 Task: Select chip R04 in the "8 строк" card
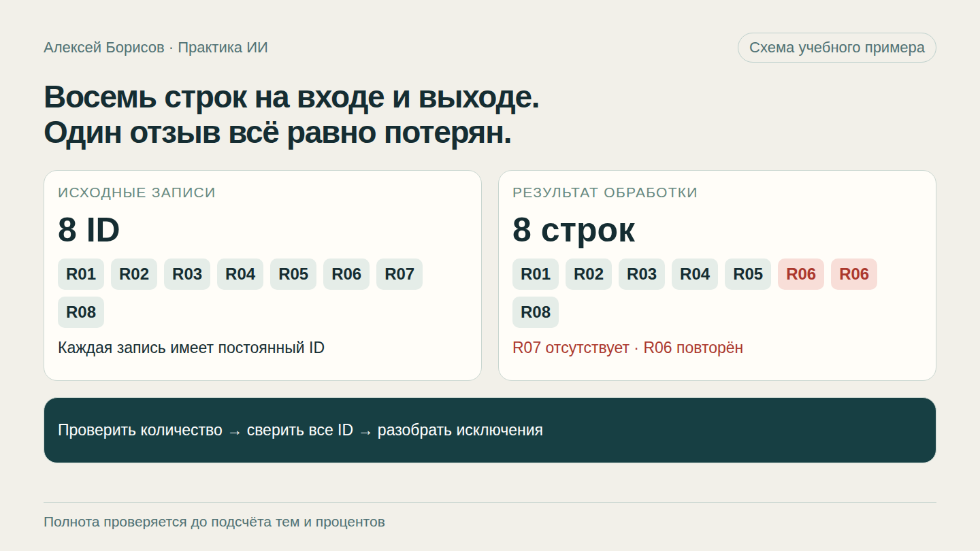point(695,274)
